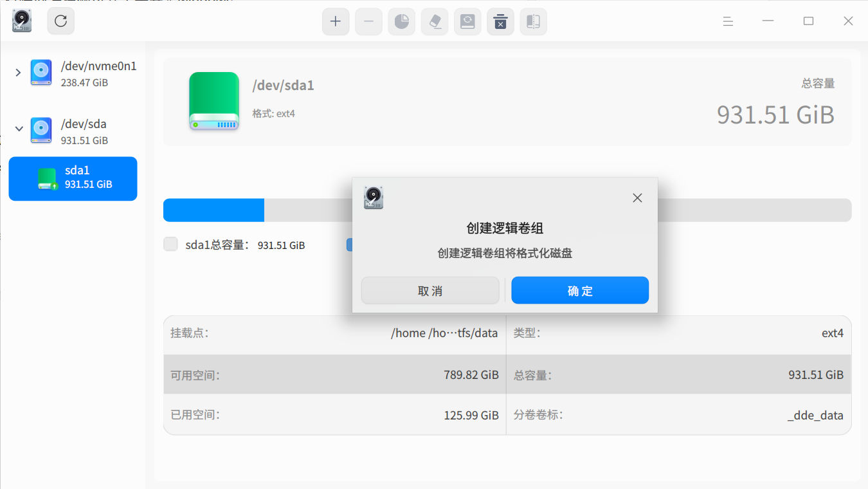This screenshot has height=489, width=868.
Task: Refresh the disk list with the reload icon
Action: [60, 21]
